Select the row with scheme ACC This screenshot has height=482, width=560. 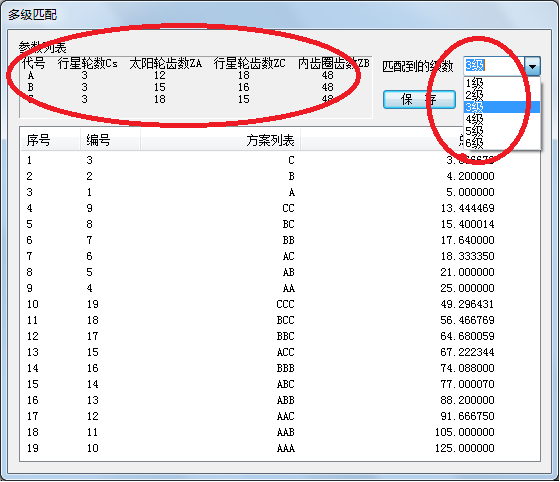pyautogui.click(x=280, y=352)
